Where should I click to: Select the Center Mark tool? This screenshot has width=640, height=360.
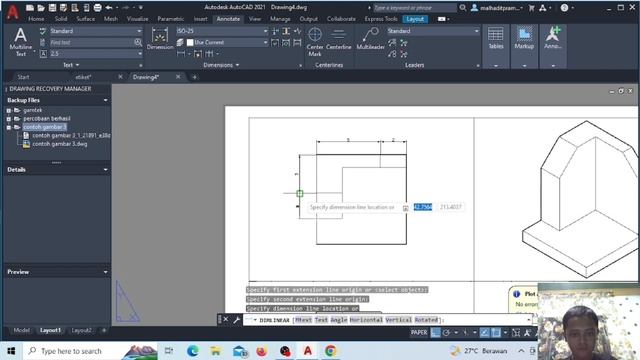(x=315, y=42)
